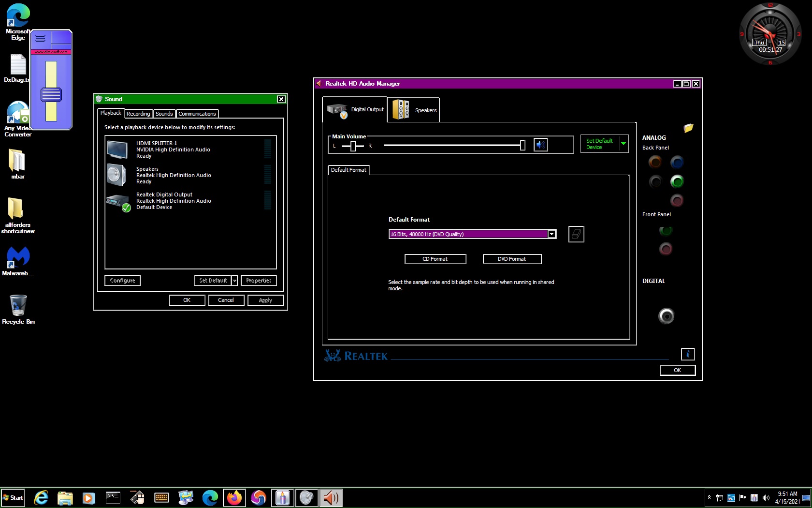Click the Start button
This screenshot has height=508, width=812.
tap(13, 498)
